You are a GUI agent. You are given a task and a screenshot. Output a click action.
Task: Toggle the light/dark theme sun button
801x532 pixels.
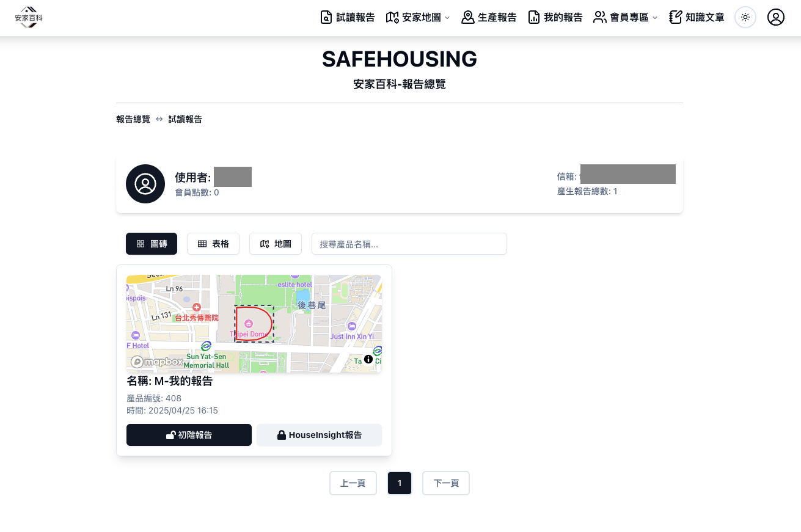(745, 17)
